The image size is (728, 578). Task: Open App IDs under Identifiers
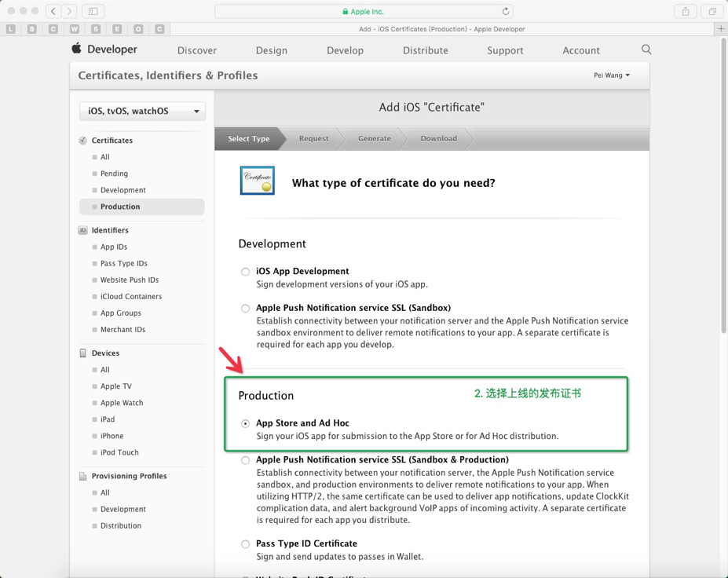114,247
